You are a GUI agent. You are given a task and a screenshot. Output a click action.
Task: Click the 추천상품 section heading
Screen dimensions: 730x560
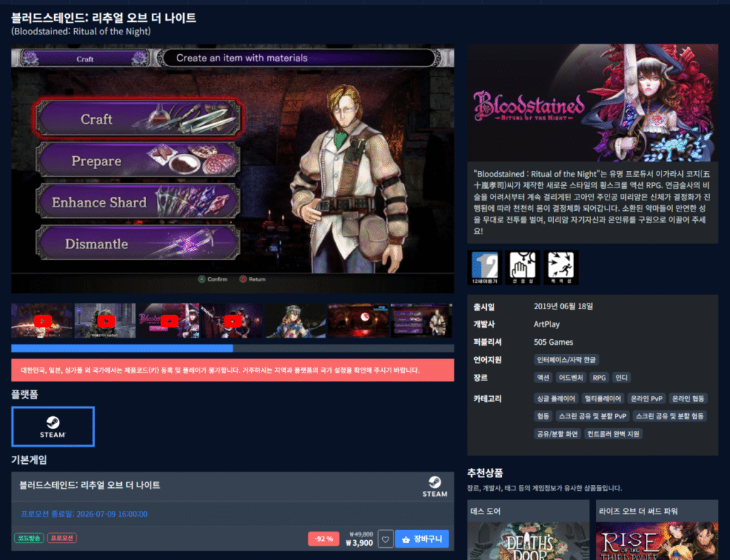(485, 473)
